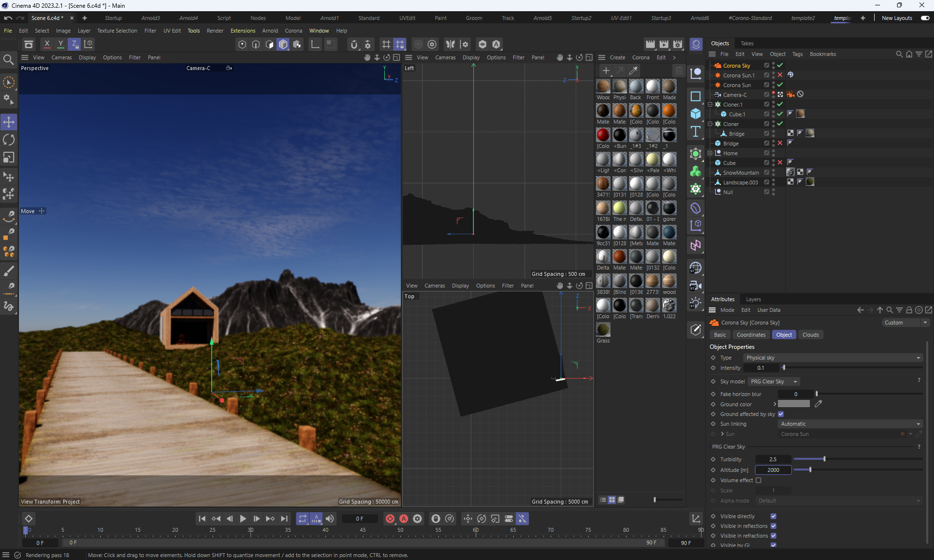Select the Rotate tool in left toolbar
Screen dimensions: 934x560
point(9,140)
